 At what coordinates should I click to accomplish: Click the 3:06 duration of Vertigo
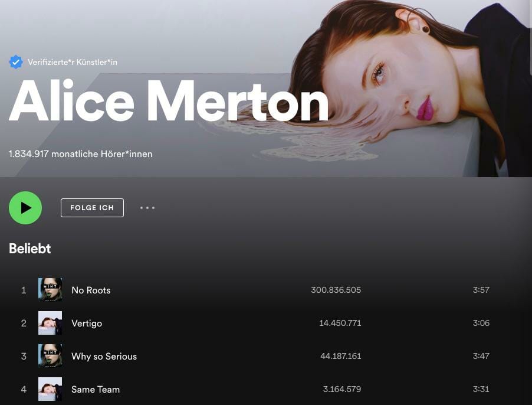pyautogui.click(x=481, y=323)
